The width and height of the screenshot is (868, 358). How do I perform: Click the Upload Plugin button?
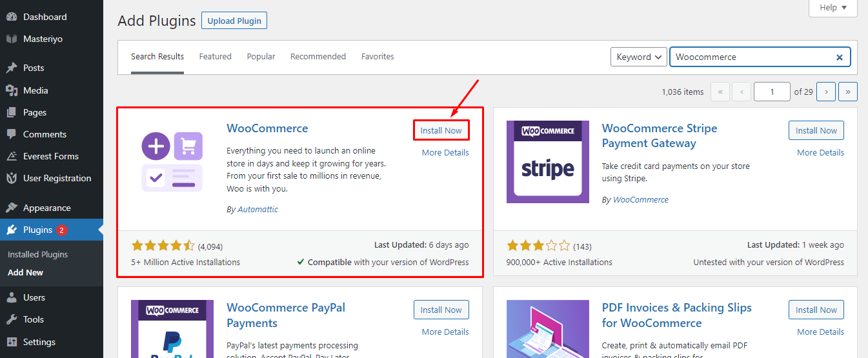point(234,21)
